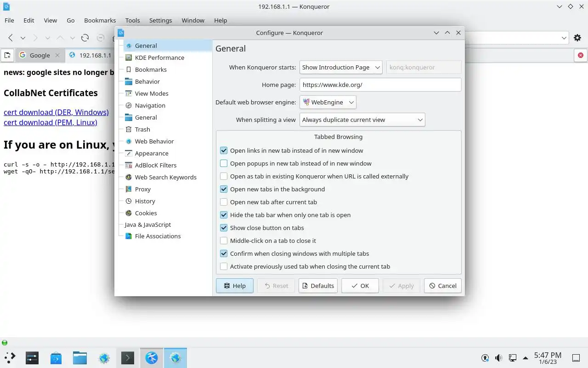Click the volume icon in the system tray
588x368 pixels.
pyautogui.click(x=499, y=358)
